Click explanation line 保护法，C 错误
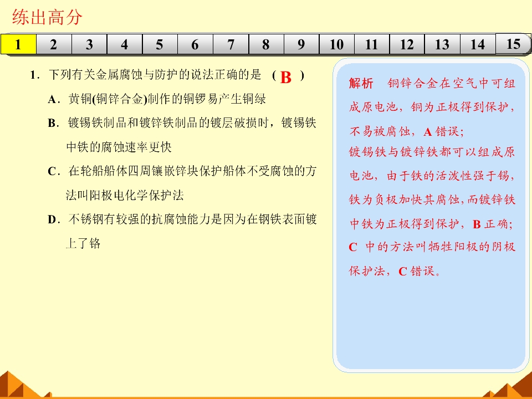The width and height of the screenshot is (532, 399). click(395, 271)
